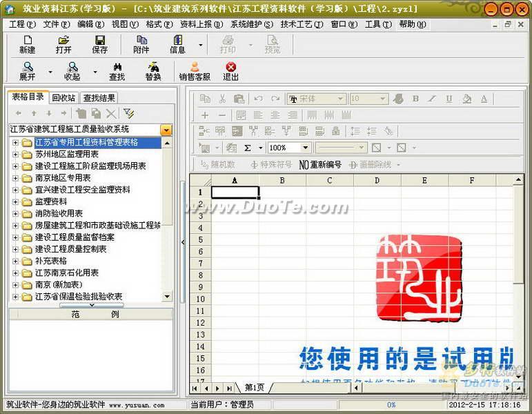Click the 信息 (Info) toolbar icon

(x=177, y=44)
